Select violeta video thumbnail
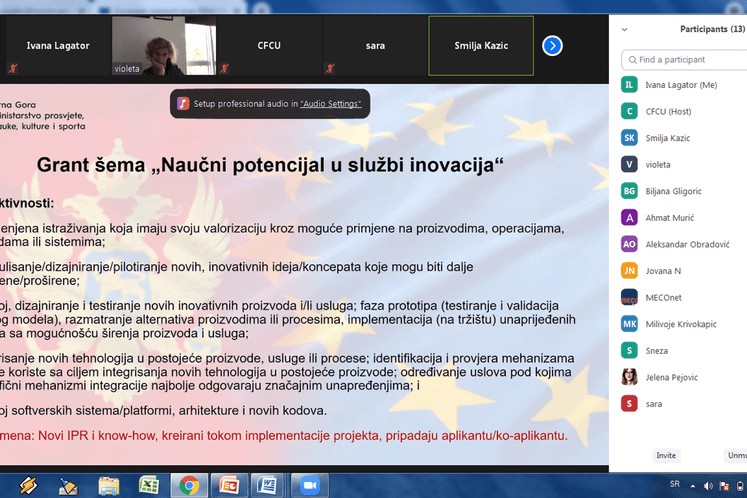Viewport: 747px width, 498px height. point(164,46)
